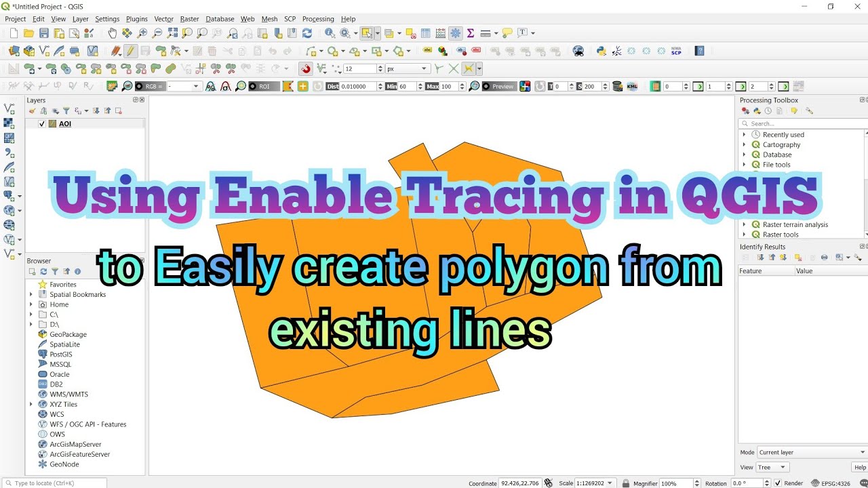The width and height of the screenshot is (868, 488).
Task: Add raster layer icon in left sidebar
Action: pos(9,123)
